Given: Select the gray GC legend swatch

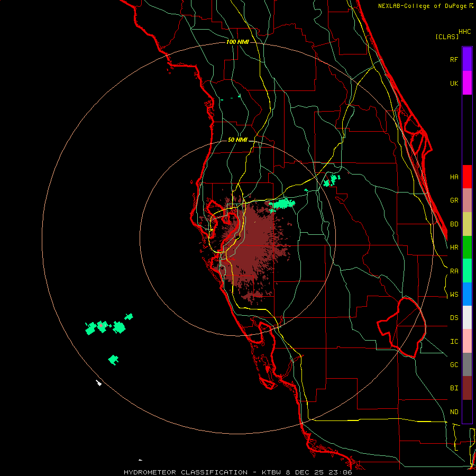Looking at the screenshot, I should 467,364.
